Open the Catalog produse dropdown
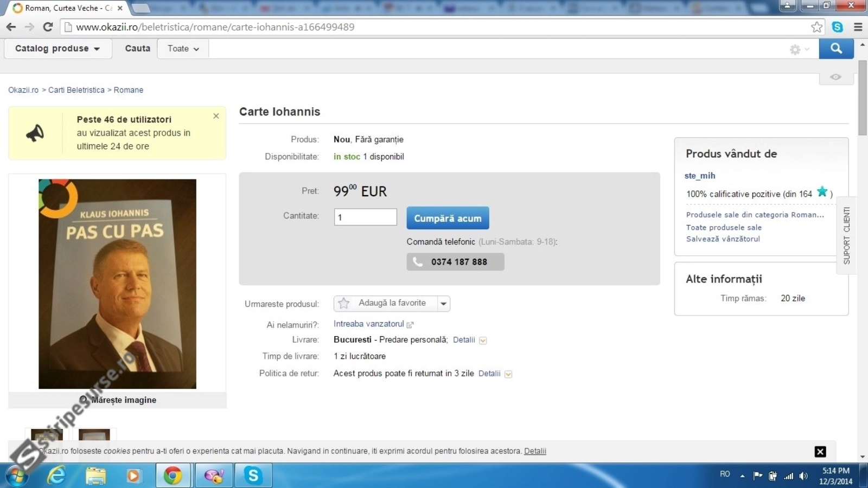 coord(58,49)
